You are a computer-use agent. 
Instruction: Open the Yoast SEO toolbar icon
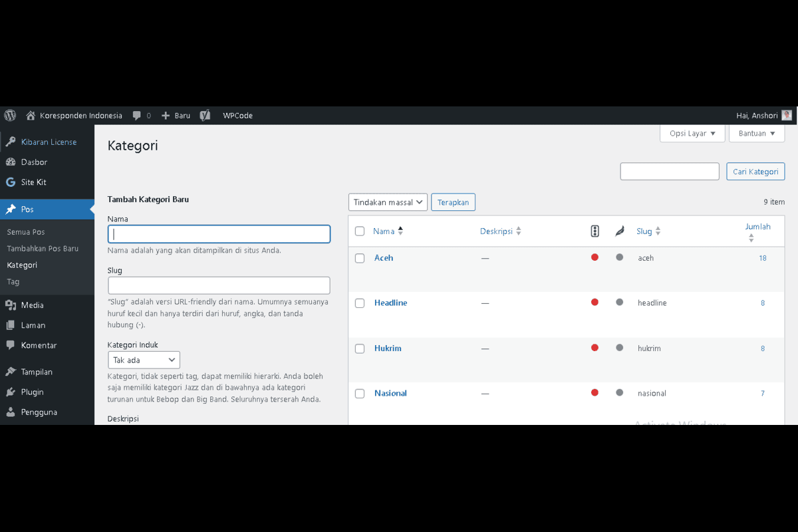point(205,115)
